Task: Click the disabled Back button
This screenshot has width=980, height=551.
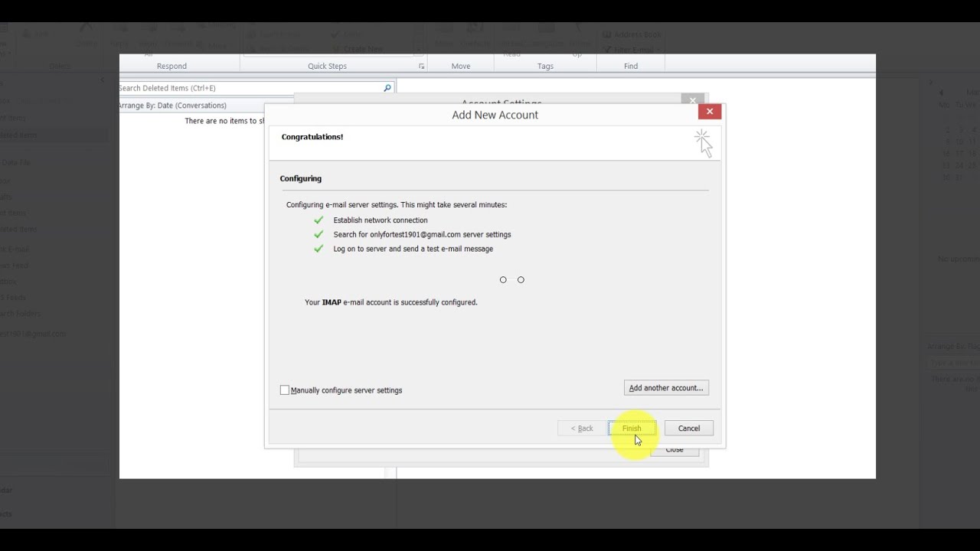Action: [x=582, y=429]
